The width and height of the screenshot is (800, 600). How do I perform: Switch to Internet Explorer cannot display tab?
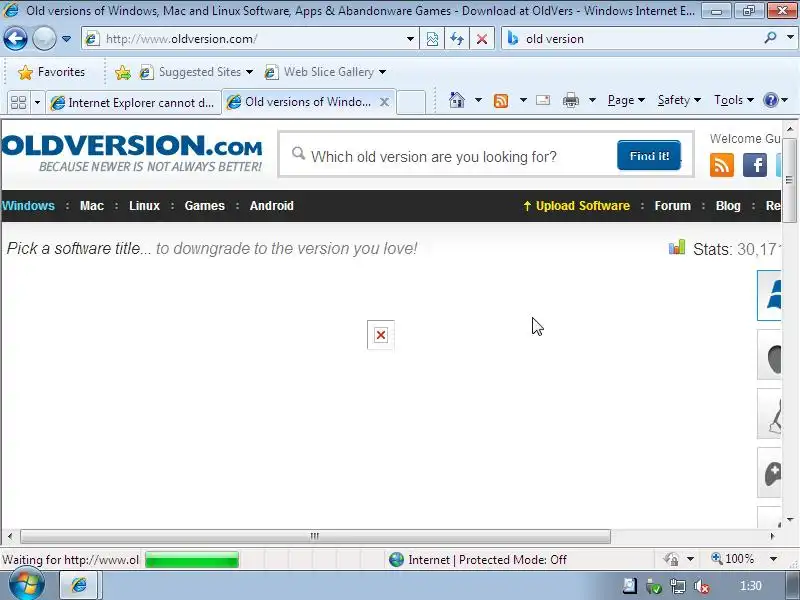click(133, 103)
